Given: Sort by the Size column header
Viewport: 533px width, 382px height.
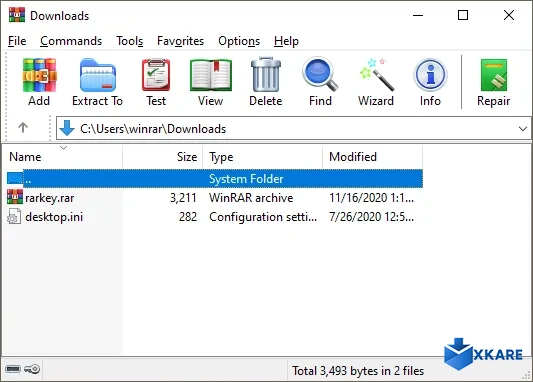Looking at the screenshot, I should (x=162, y=157).
